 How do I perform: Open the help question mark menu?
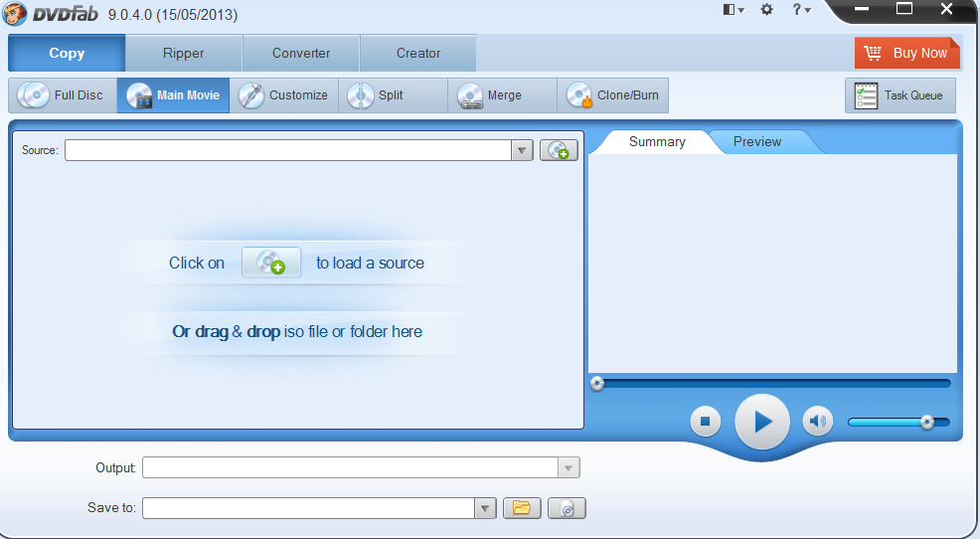[801, 9]
